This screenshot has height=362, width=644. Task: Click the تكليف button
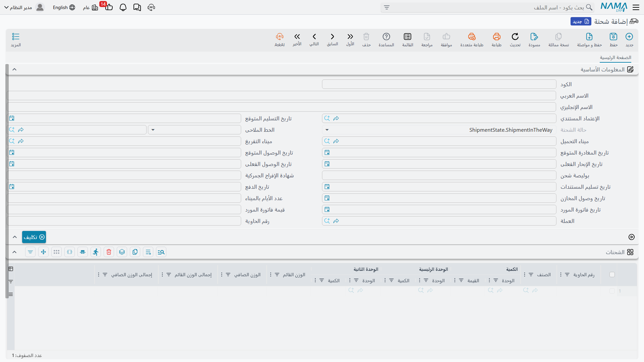click(x=34, y=237)
